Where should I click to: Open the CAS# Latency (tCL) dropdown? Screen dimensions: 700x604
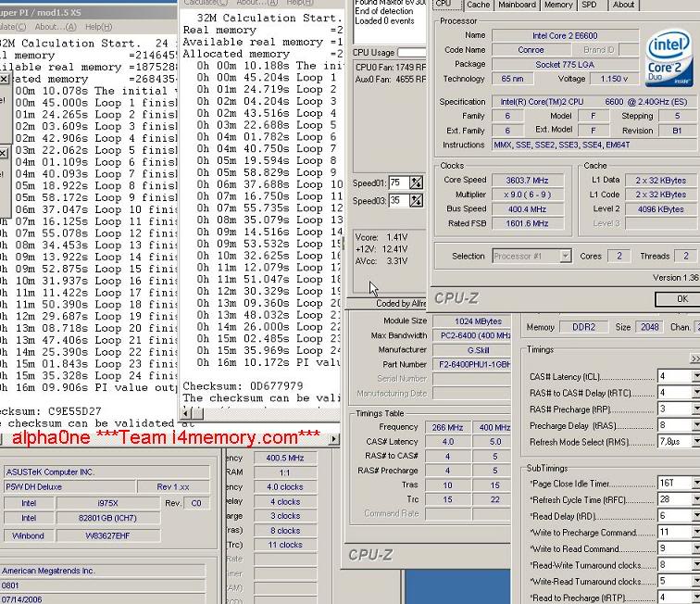pos(695,376)
